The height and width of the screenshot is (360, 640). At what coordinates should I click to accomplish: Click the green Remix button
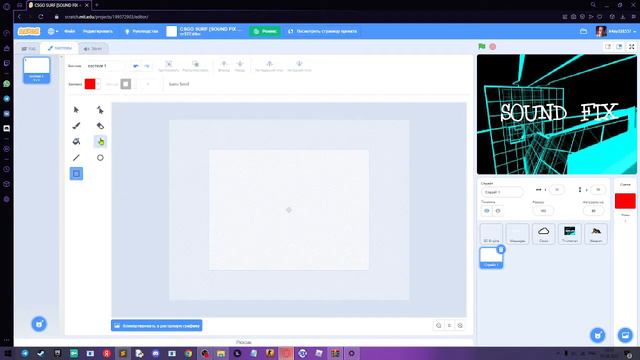click(265, 31)
